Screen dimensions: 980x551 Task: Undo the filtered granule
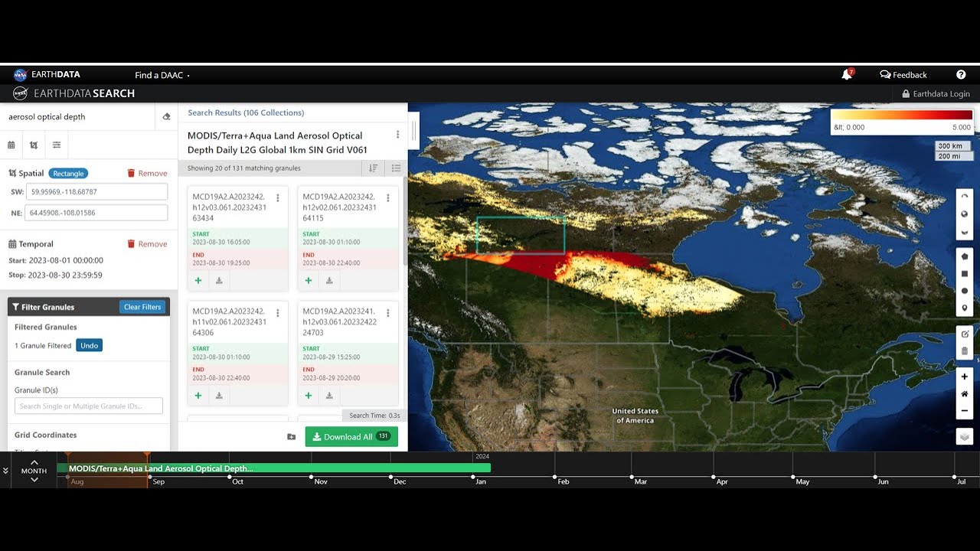point(90,346)
